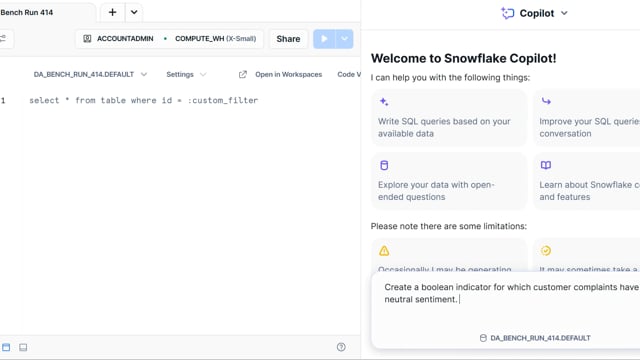Viewport: 640px width, 360px height.
Task: Expand the Settings dropdown
Action: [x=186, y=74]
